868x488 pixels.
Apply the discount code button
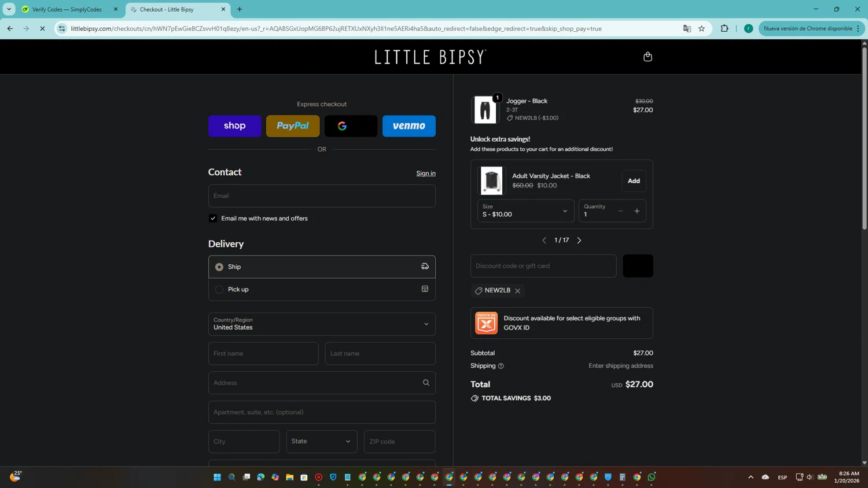638,266
